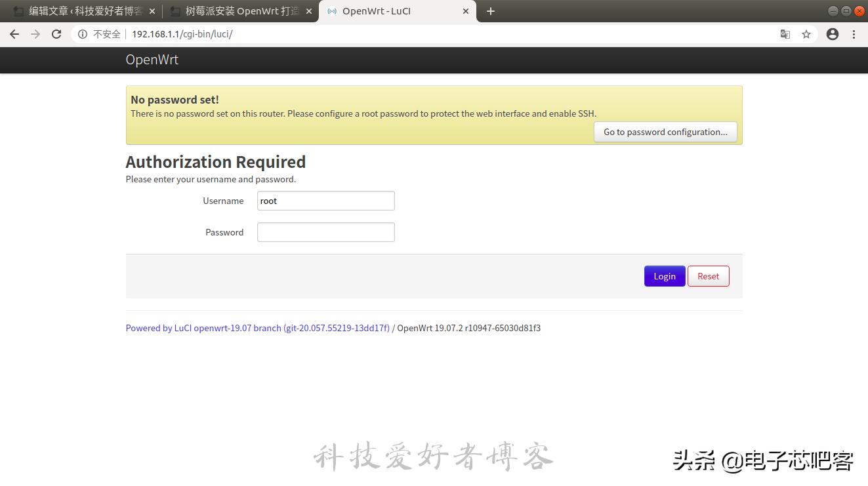
Task: Click the site security info icon
Action: [82, 34]
